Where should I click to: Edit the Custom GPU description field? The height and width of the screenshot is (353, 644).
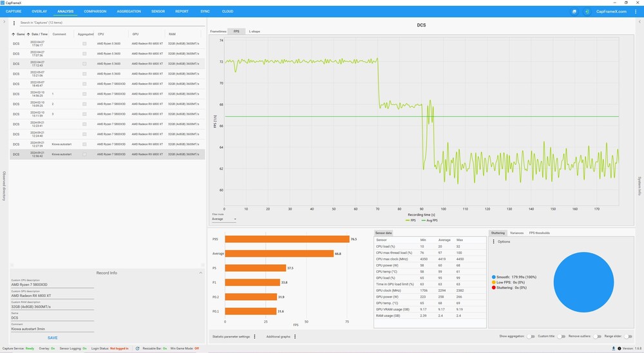tap(52, 296)
